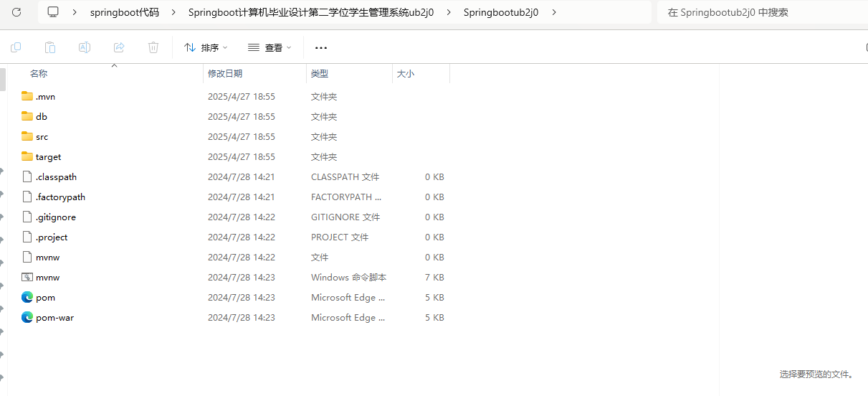
Task: Click the Rename toolbar icon
Action: 85,47
